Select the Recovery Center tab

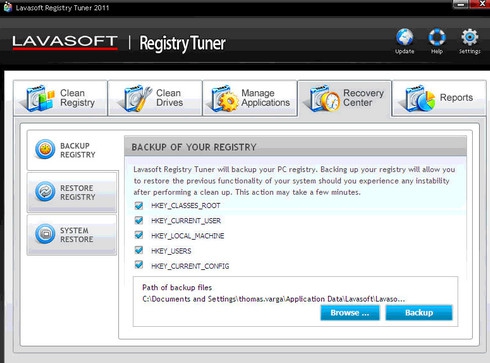click(344, 99)
